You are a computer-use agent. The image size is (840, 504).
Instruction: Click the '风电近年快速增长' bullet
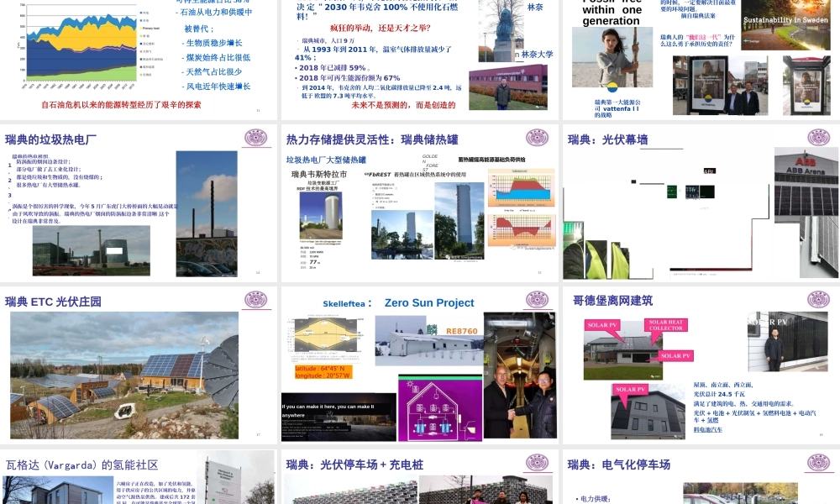(217, 87)
